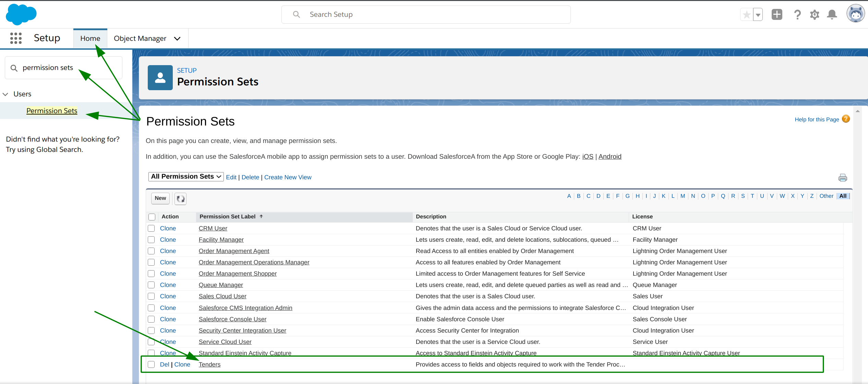Viewport: 868px width, 384px height.
Task: Open the help question mark icon
Action: [797, 14]
